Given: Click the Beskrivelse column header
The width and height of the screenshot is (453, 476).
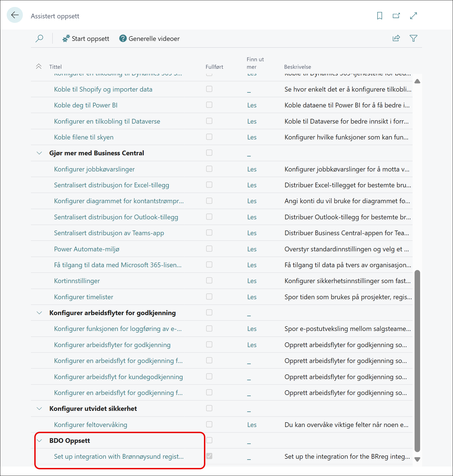Looking at the screenshot, I should click(x=298, y=67).
